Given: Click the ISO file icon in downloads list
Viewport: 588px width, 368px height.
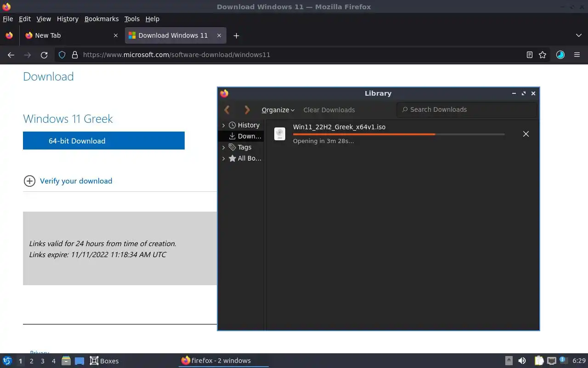Looking at the screenshot, I should 279,134.
